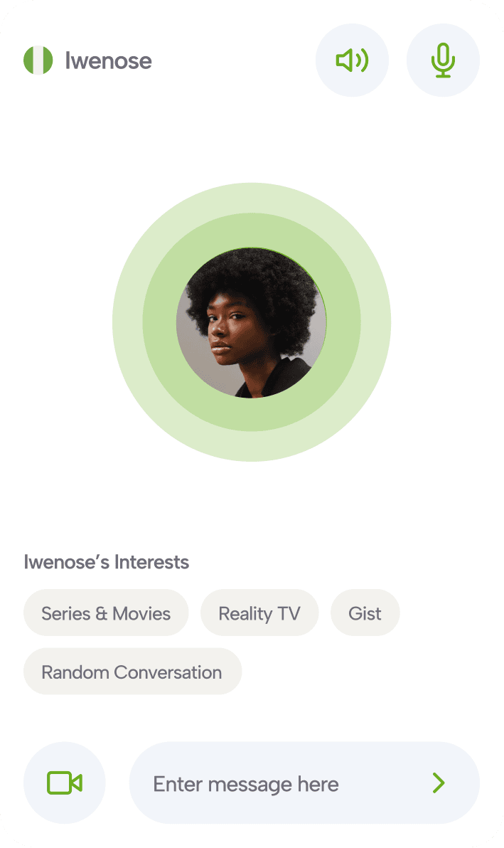Image resolution: width=504 pixels, height=848 pixels.
Task: Focus the Enter message here field
Action: pyautogui.click(x=304, y=783)
